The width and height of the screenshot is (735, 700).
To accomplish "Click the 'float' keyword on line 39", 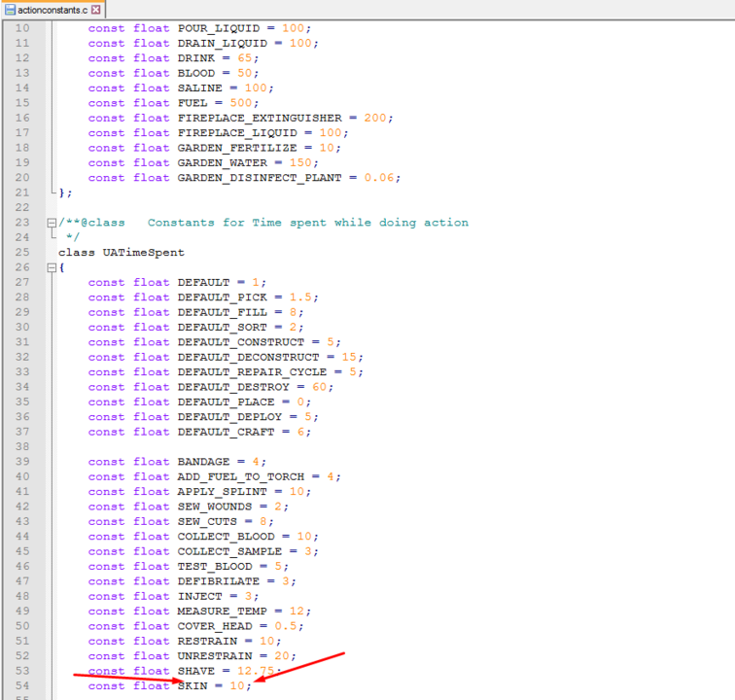I will (x=151, y=462).
